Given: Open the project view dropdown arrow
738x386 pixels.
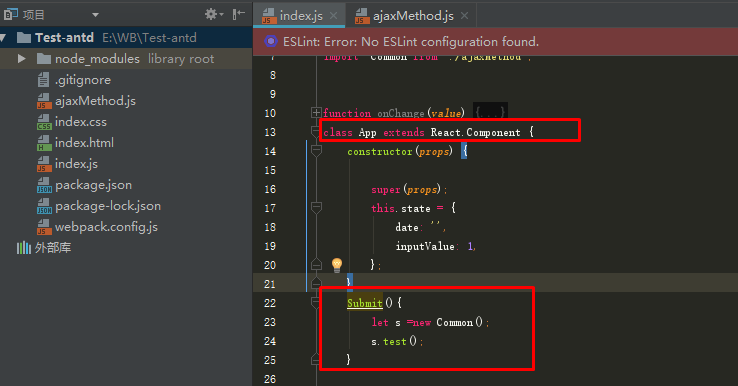Looking at the screenshot, I should click(x=96, y=15).
